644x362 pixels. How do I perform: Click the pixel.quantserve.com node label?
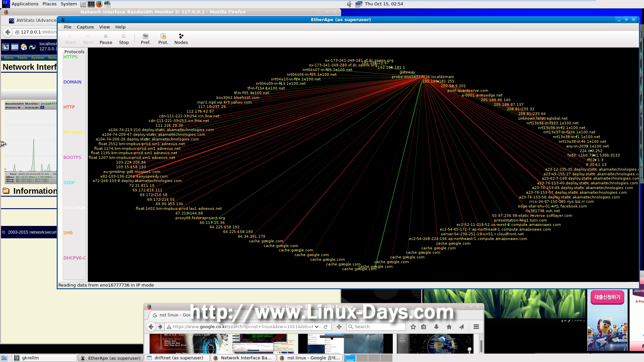[468, 90]
